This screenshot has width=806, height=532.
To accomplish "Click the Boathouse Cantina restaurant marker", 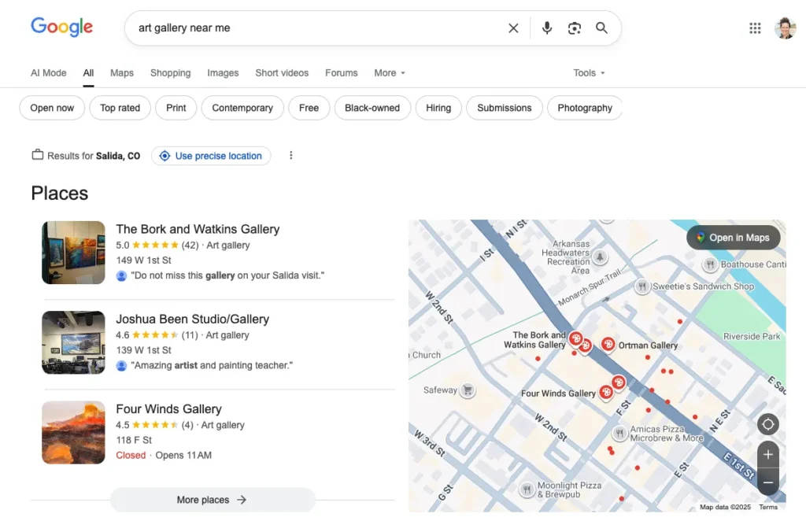I will click(710, 264).
